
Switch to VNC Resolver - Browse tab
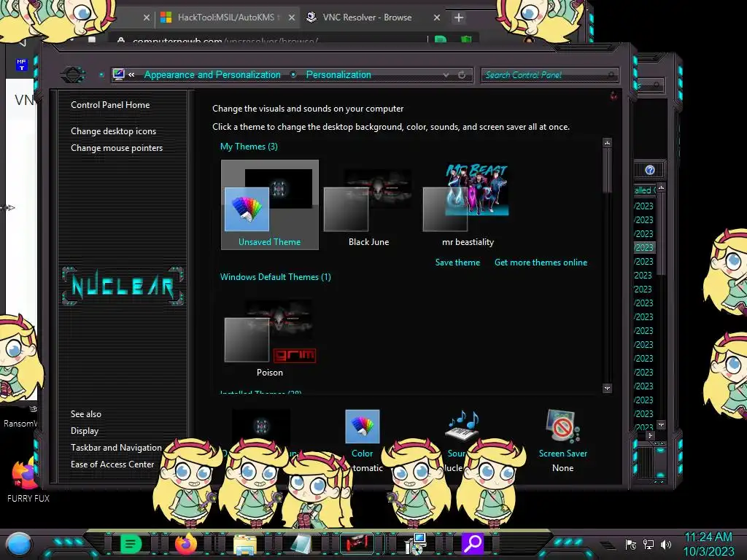[x=367, y=17]
